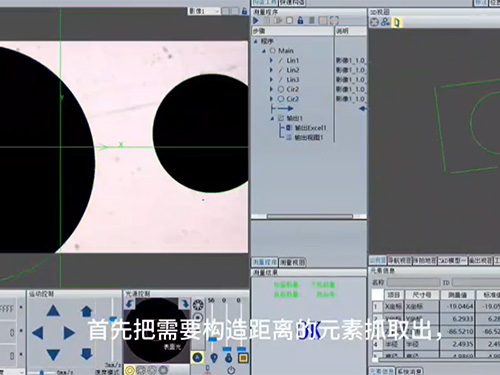Viewport: 500px width, 375px height.
Task: Click the program panel horizontal scrollbar
Action: click(310, 216)
